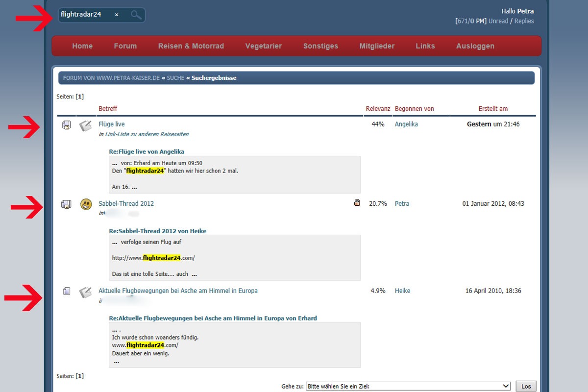
Task: Select Reisen & Motorrad in navigation bar
Action: 191,46
